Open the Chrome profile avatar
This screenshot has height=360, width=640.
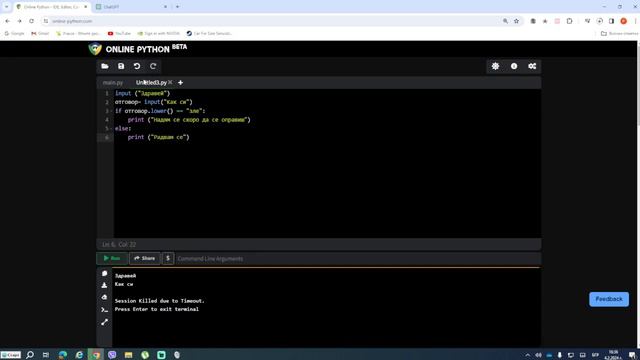(x=623, y=21)
